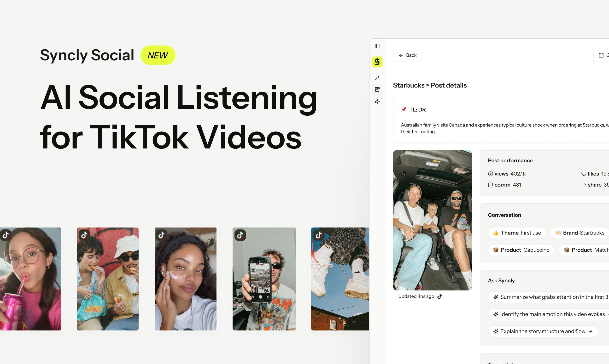
Task: Ask Syncly to explain story structure and flow
Action: (x=543, y=331)
